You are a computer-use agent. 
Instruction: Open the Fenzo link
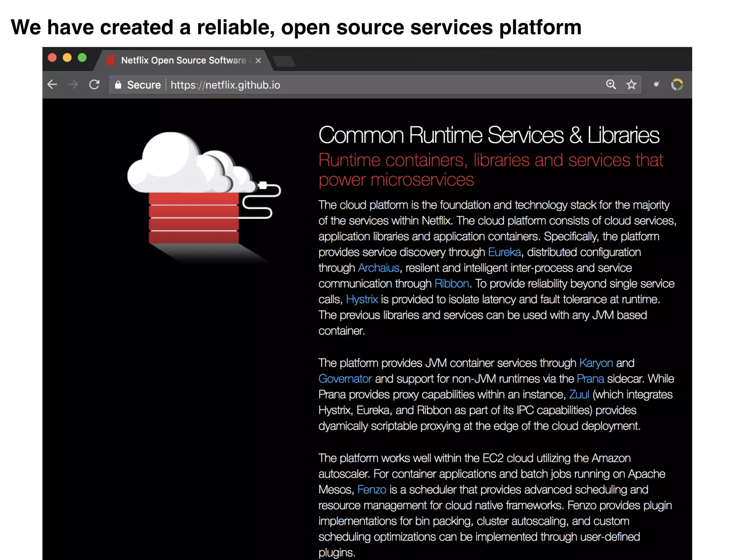tap(372, 490)
